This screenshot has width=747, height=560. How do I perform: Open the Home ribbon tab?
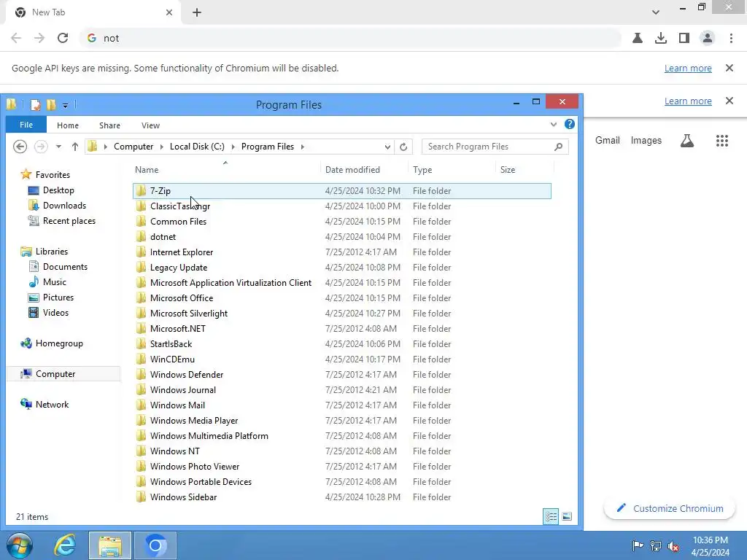(x=68, y=125)
